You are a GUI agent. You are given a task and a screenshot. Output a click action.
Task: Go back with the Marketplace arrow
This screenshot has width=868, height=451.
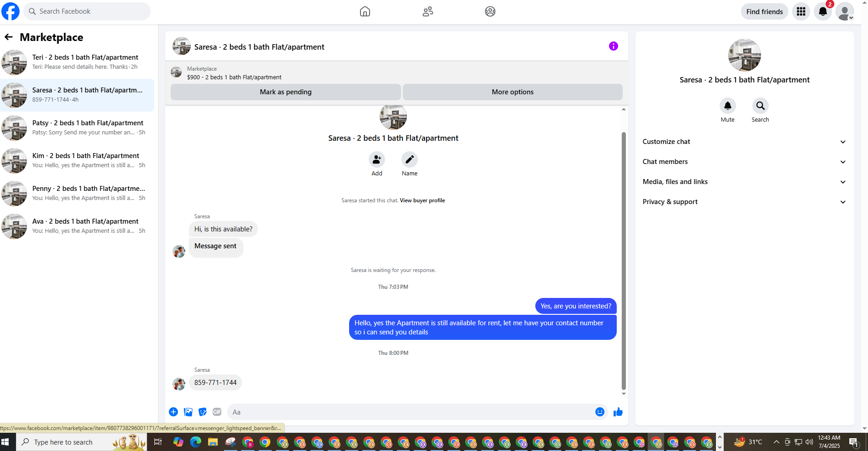[9, 37]
